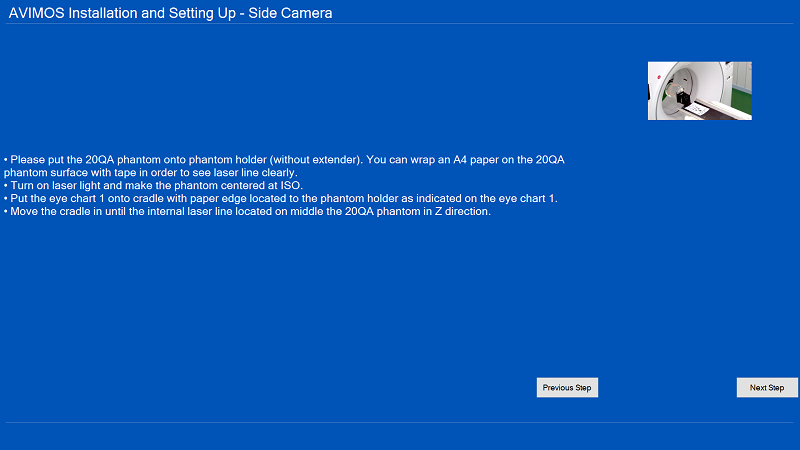Click the "phantom surface with tape" continuation line
800x450 pixels.
click(150, 172)
